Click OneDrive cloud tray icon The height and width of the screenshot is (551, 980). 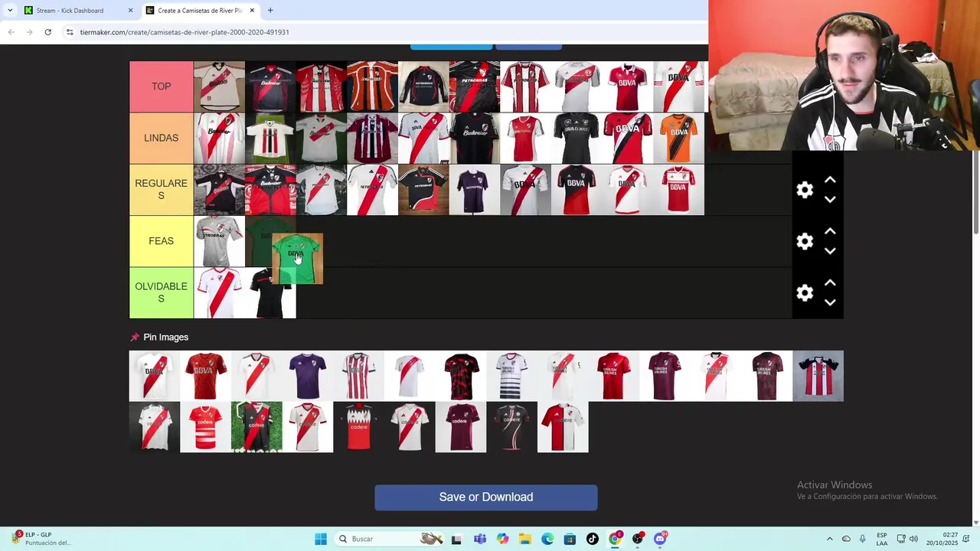[x=846, y=539]
